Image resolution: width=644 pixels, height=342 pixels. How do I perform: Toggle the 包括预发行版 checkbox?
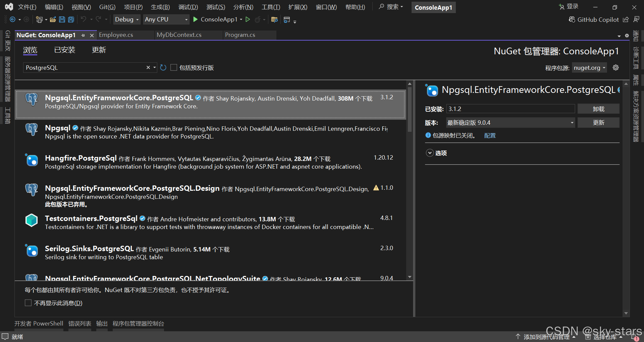174,67
